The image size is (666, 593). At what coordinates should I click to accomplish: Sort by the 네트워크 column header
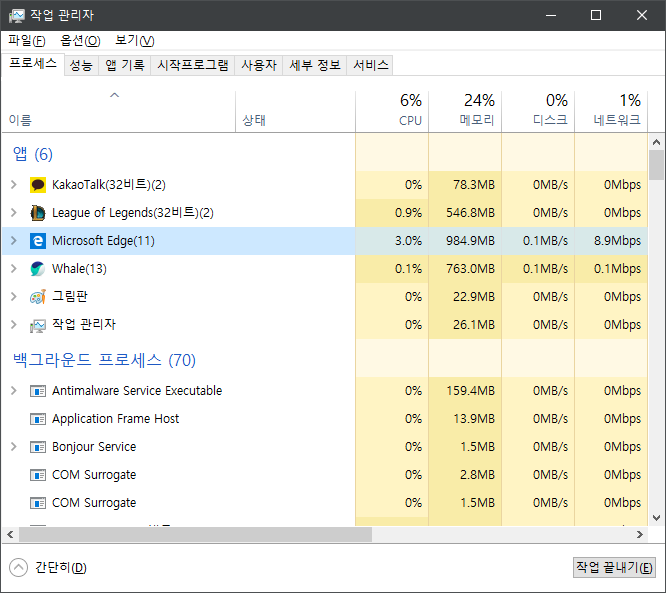pos(611,111)
